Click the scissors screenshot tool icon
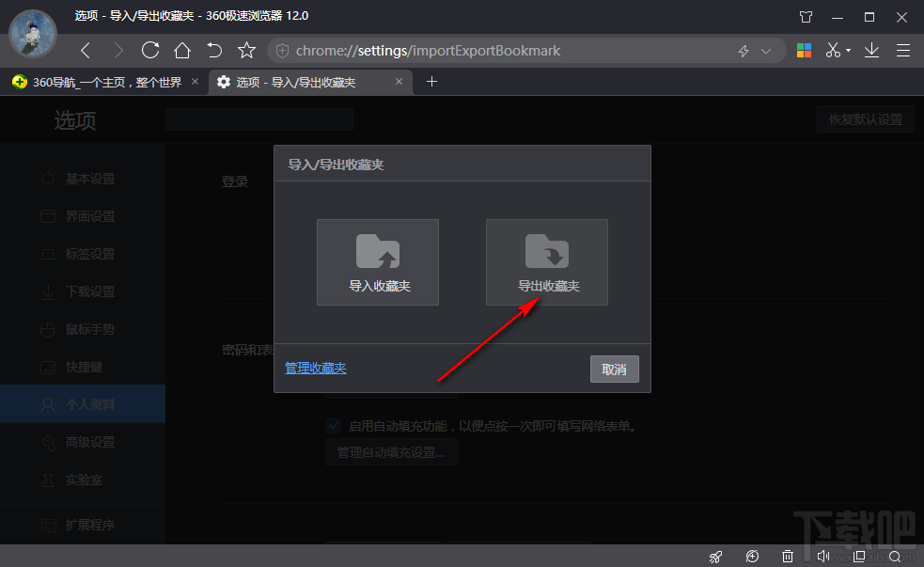Screen dimensions: 924x567 [833, 51]
